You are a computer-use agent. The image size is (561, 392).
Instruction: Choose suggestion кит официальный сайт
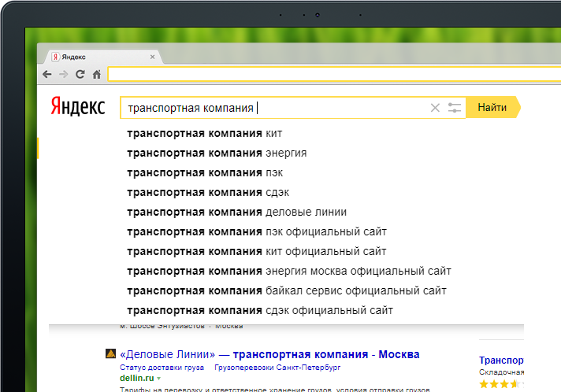257,252
